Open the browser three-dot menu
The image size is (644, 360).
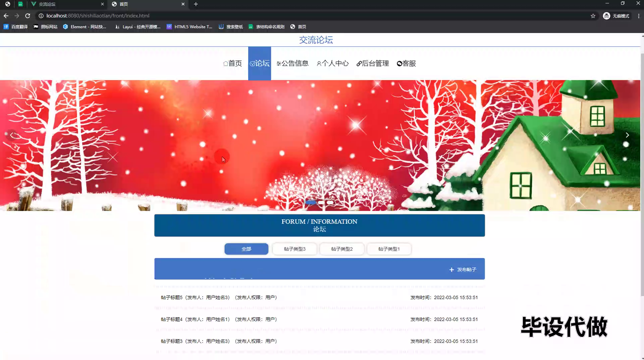click(639, 16)
